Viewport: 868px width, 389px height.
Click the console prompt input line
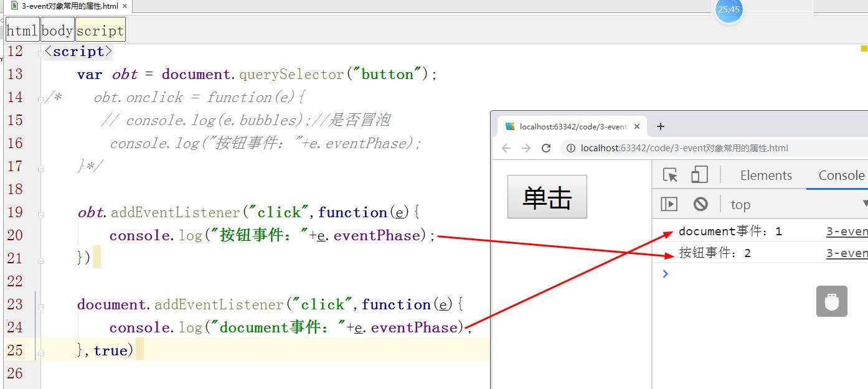pyautogui.click(x=766, y=274)
